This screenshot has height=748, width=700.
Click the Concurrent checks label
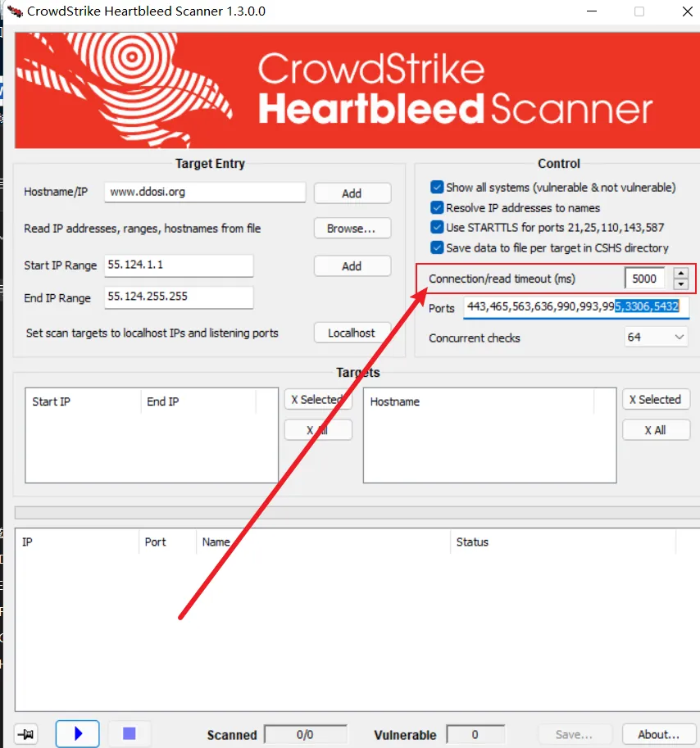point(475,338)
